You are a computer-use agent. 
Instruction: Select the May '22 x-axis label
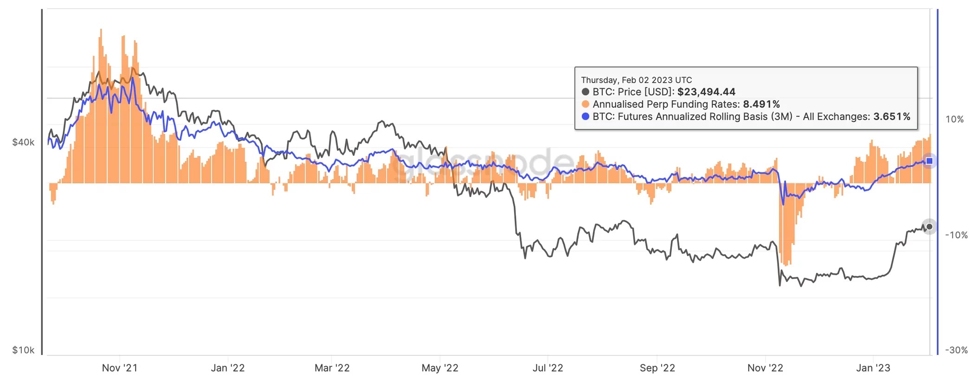pyautogui.click(x=440, y=368)
